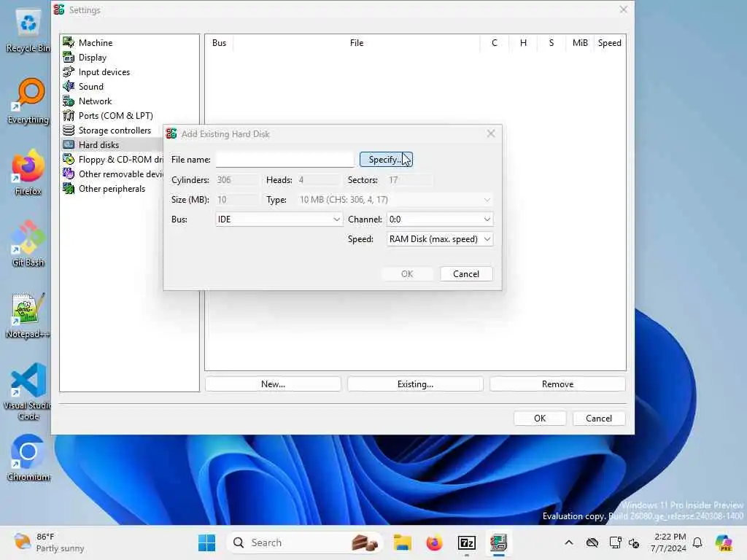The image size is (747, 560).
Task: Open the Firefox desktop shortcut
Action: tap(28, 172)
